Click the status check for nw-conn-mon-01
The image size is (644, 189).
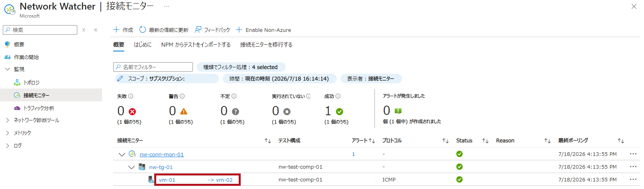[x=459, y=154]
